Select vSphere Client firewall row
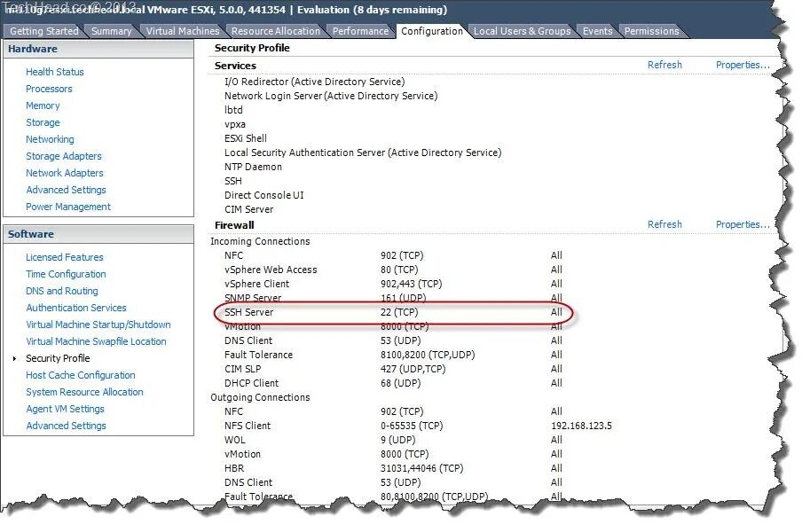The height and width of the screenshot is (532, 810). [394, 284]
